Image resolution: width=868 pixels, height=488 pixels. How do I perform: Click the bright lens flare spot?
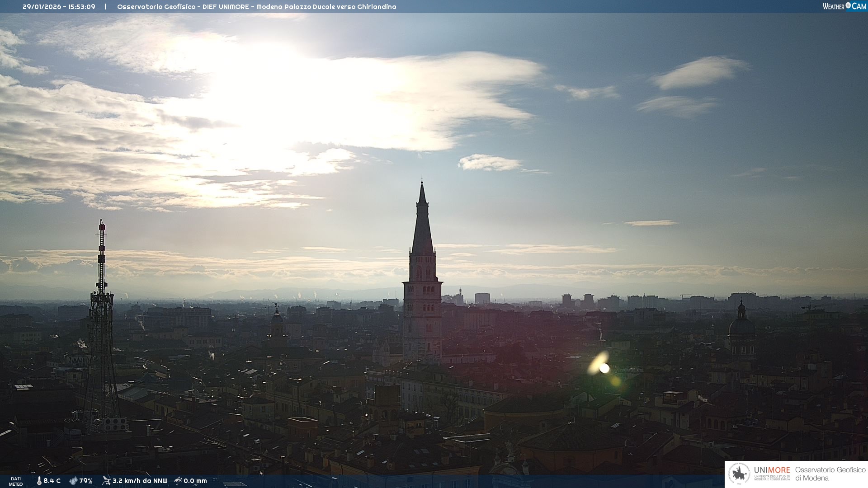[604, 368]
